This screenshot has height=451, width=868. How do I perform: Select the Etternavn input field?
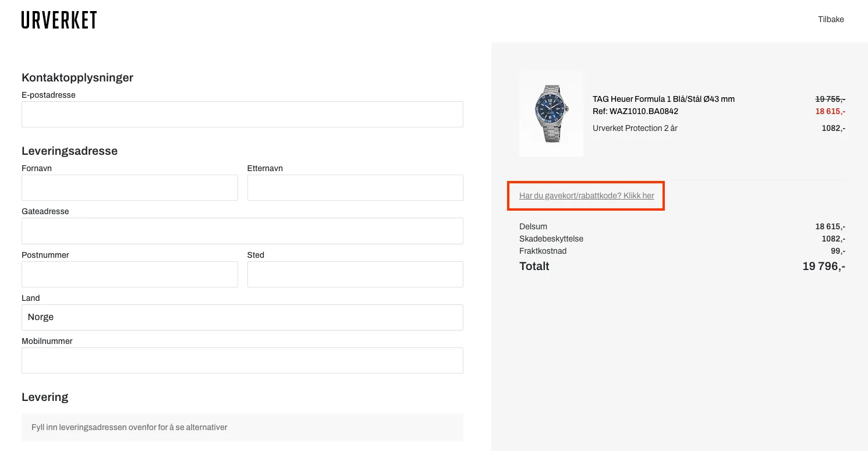point(355,187)
